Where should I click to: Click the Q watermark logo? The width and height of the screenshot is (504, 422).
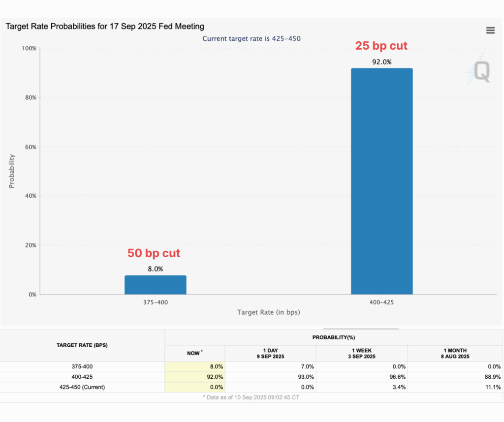[478, 72]
